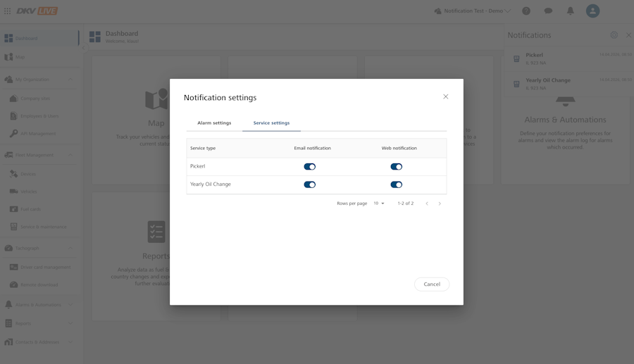Click the Service & maintenance icon
Screen dimensions: 634x364
(x=14, y=227)
